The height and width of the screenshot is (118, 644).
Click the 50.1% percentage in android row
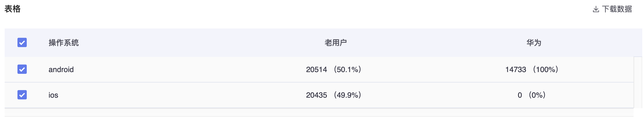click(x=348, y=69)
